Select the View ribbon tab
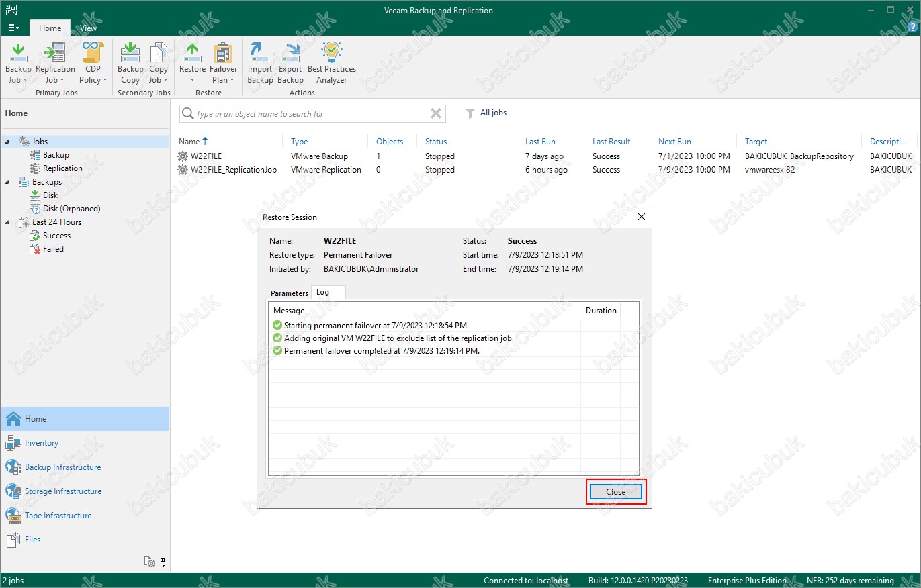 tap(88, 28)
